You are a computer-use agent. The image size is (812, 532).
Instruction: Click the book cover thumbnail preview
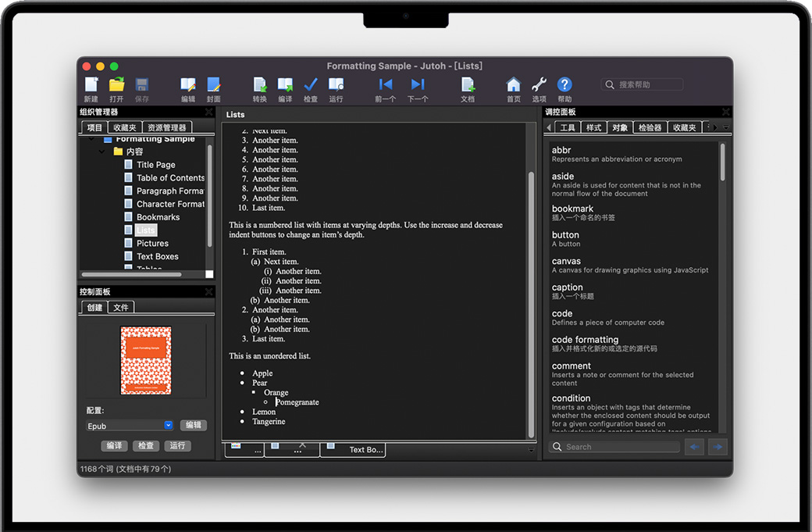(146, 360)
